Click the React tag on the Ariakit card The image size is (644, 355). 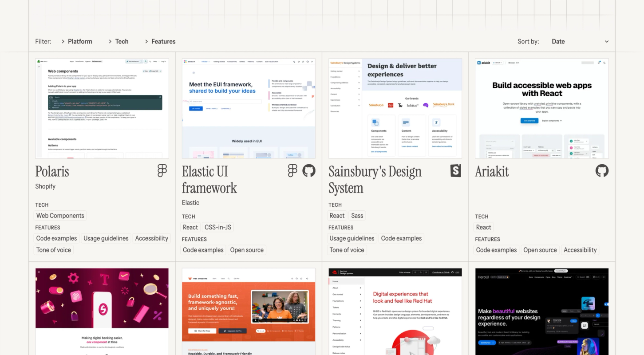pyautogui.click(x=484, y=227)
